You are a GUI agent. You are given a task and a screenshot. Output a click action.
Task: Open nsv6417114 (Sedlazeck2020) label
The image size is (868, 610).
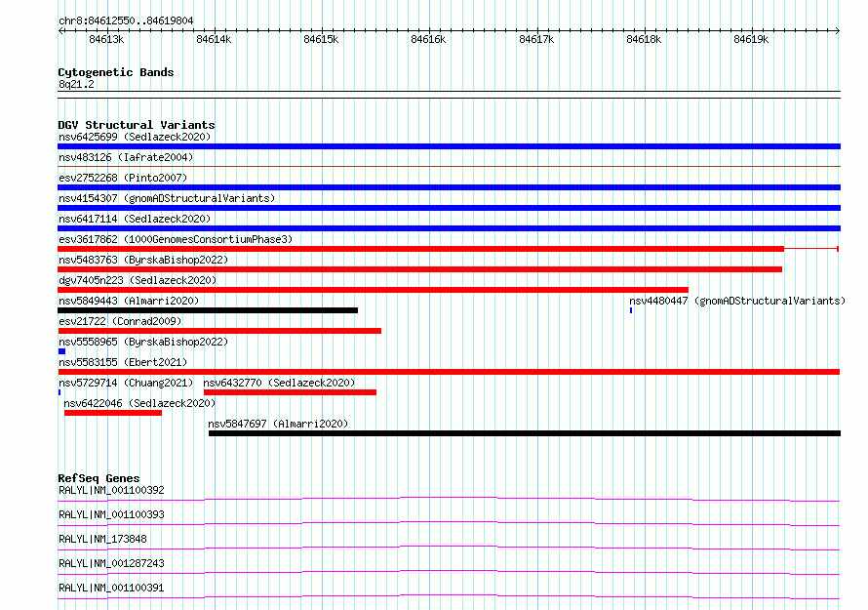point(135,219)
